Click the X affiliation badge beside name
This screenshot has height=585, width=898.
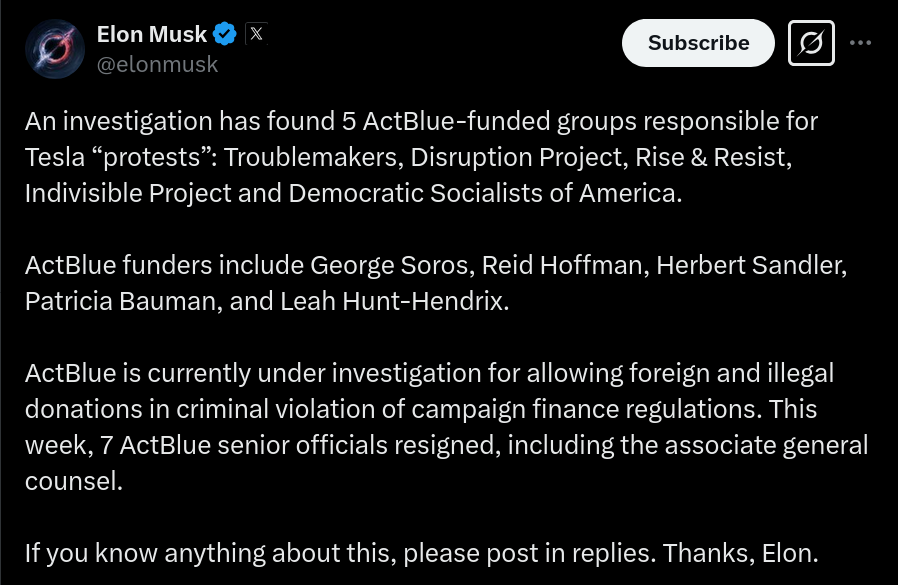pyautogui.click(x=256, y=34)
